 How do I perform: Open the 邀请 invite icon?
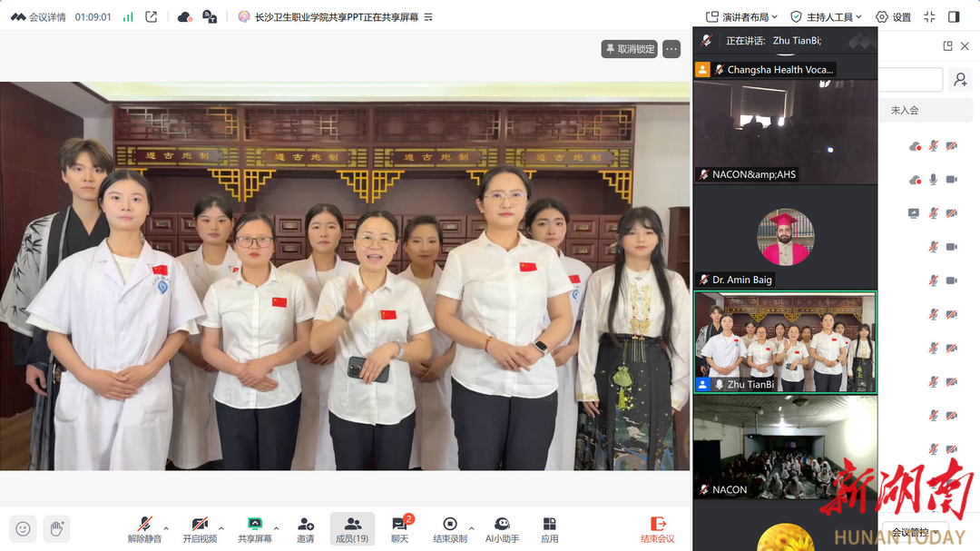[x=306, y=525]
